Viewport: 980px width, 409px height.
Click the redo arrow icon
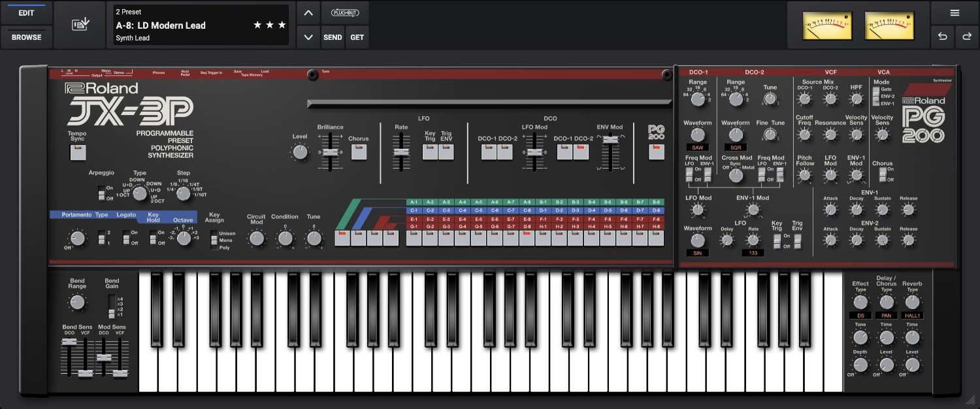[x=967, y=37]
